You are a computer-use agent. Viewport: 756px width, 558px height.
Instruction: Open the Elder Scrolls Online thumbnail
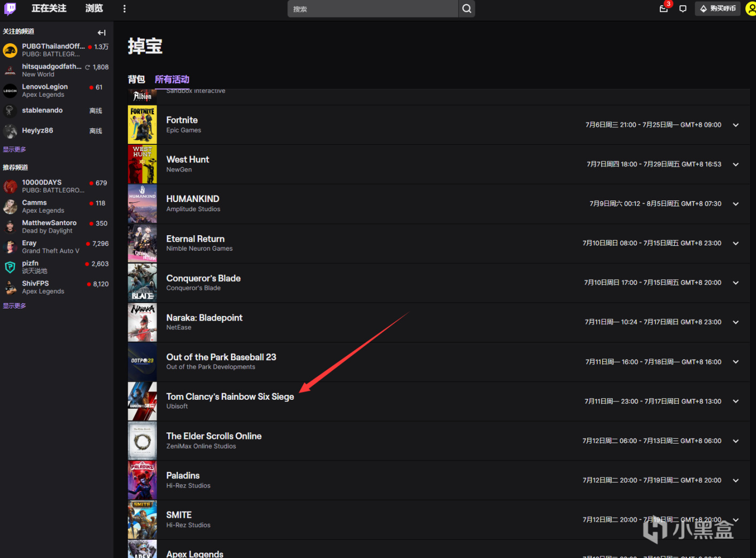point(142,441)
